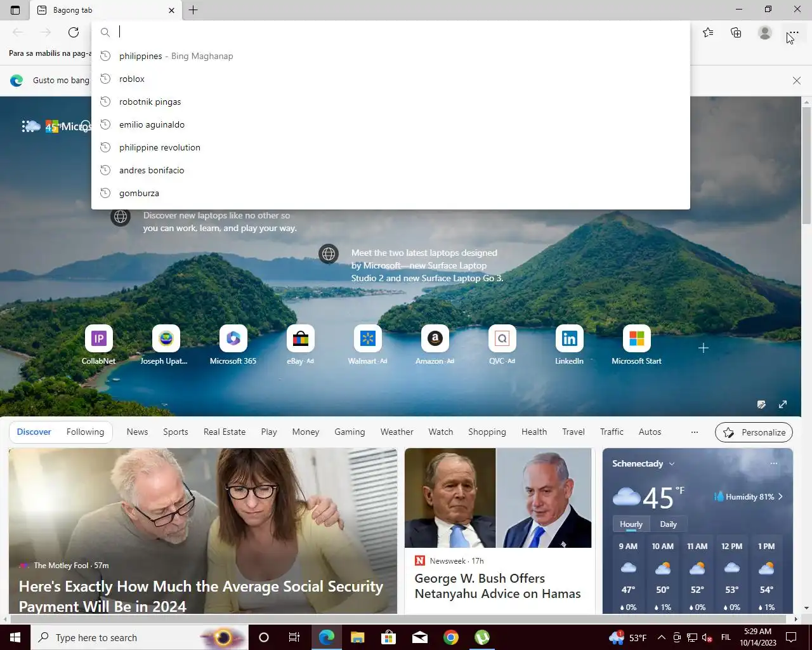Open the Joseph Upat... quick link tile

click(x=166, y=345)
